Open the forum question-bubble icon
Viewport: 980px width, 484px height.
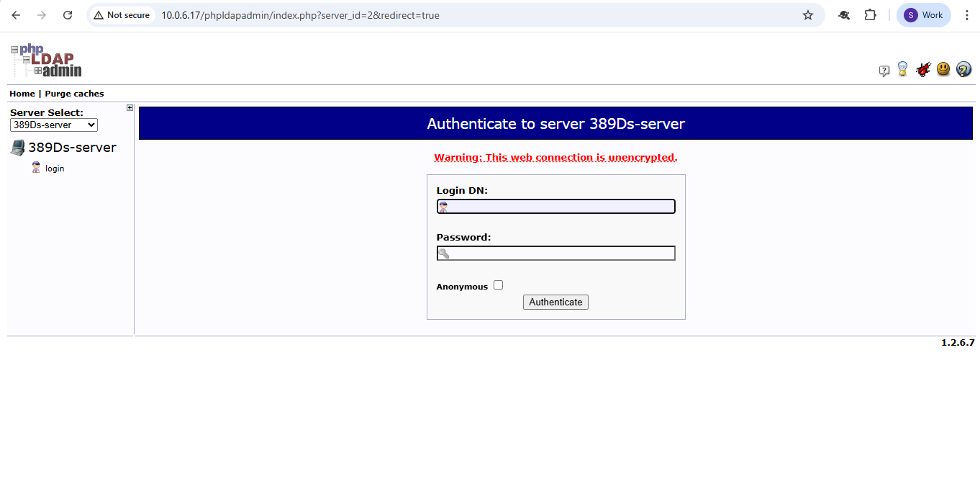pyautogui.click(x=884, y=71)
